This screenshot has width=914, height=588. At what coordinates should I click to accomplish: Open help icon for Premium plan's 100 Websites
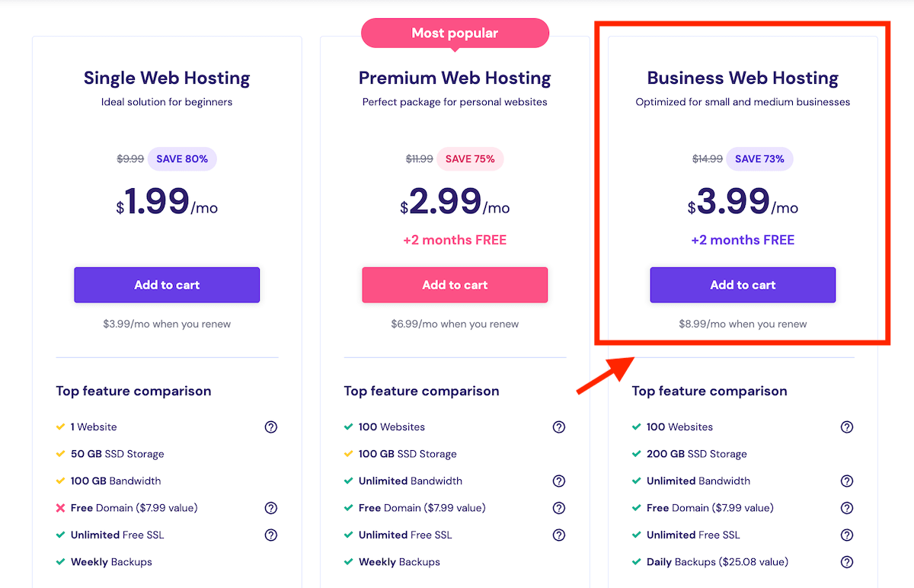click(558, 427)
